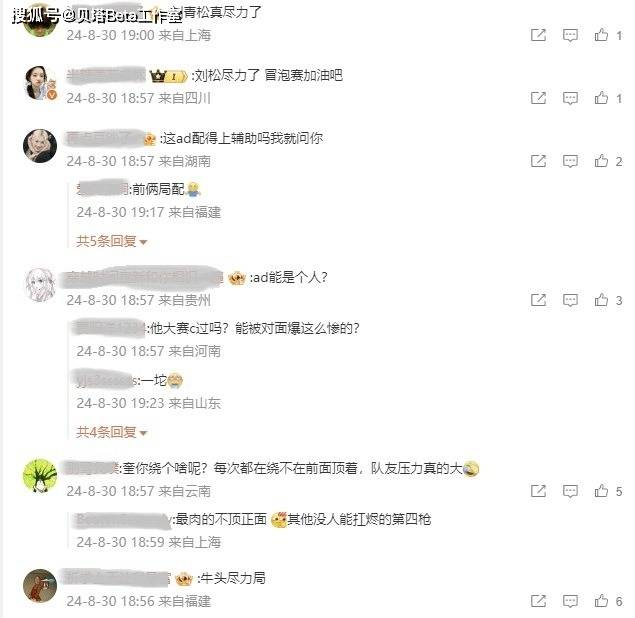Reply to the comment ad能是个人?
635x618 pixels.
click(x=570, y=300)
